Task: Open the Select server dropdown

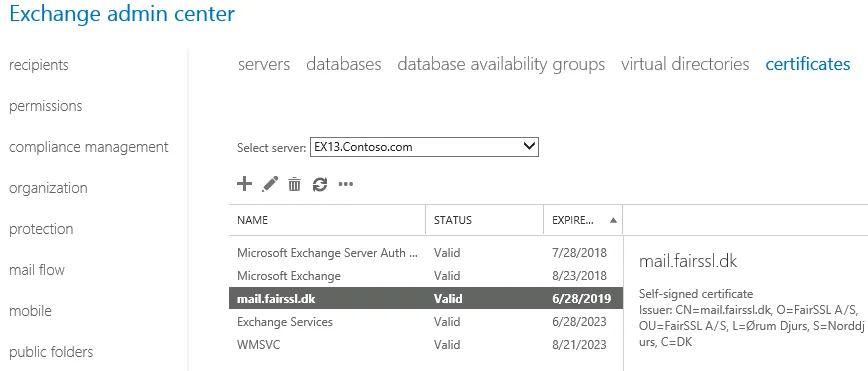Action: [424, 147]
